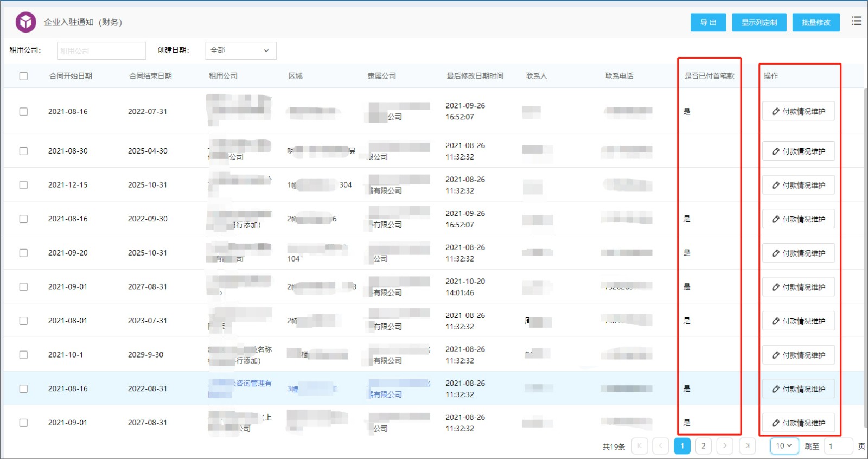
Task: Click the 2025-04-30 end date cell
Action: click(x=148, y=151)
